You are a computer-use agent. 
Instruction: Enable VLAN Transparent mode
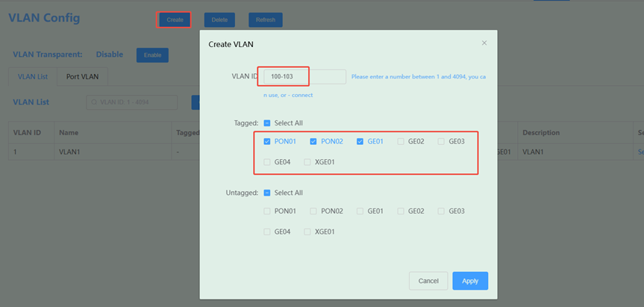152,55
